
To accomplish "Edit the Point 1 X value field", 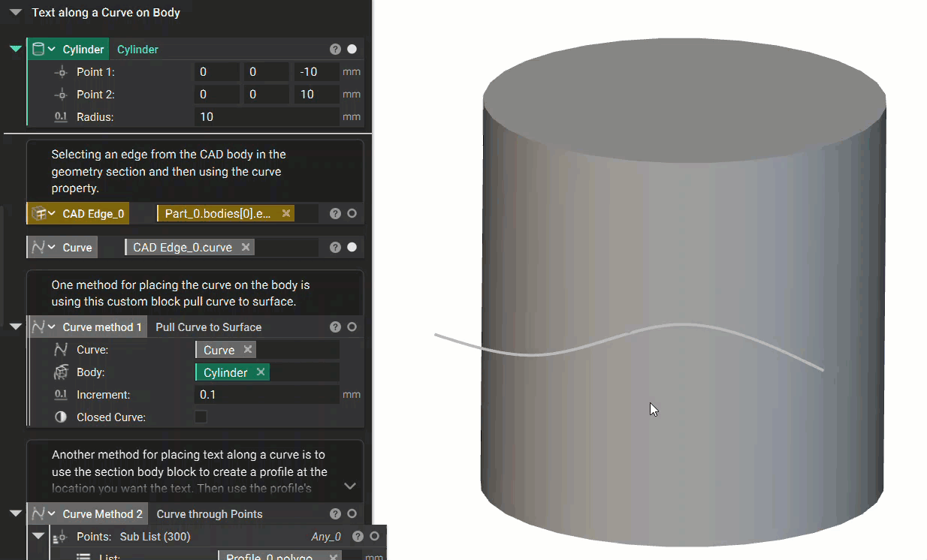I will (x=217, y=72).
